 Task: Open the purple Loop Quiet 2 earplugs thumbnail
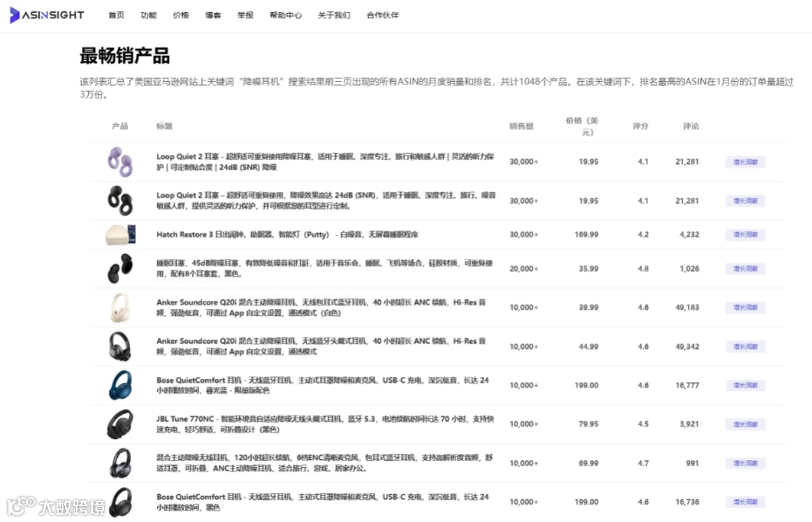coord(120,162)
